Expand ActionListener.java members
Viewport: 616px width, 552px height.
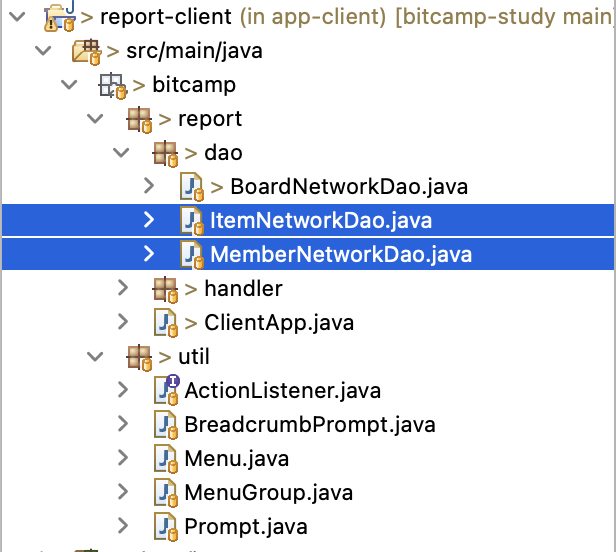click(123, 390)
